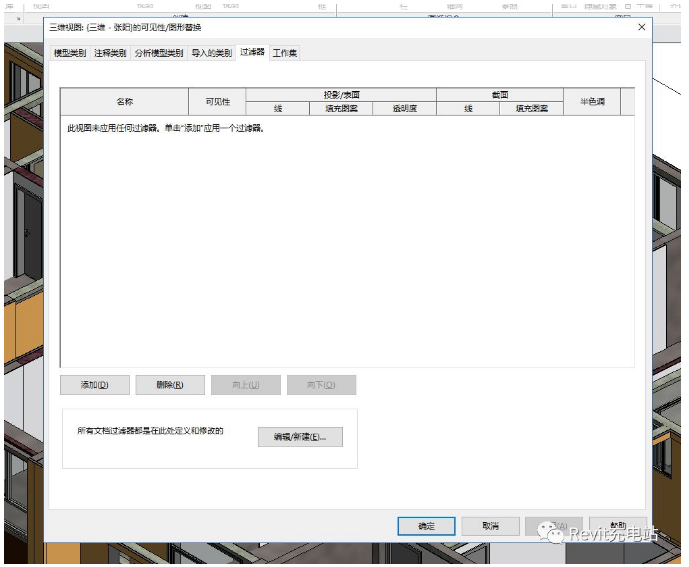Click the 向下(O) move down button
689x567 pixels.
[x=321, y=385]
